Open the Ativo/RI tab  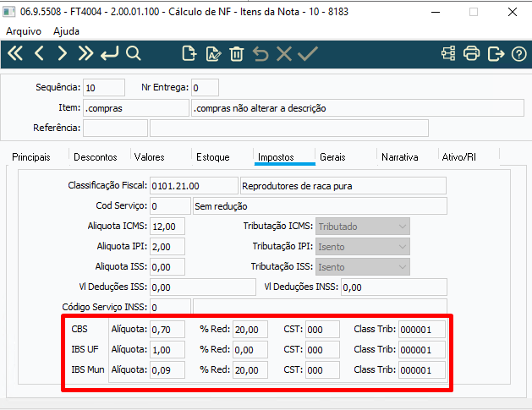click(x=459, y=157)
